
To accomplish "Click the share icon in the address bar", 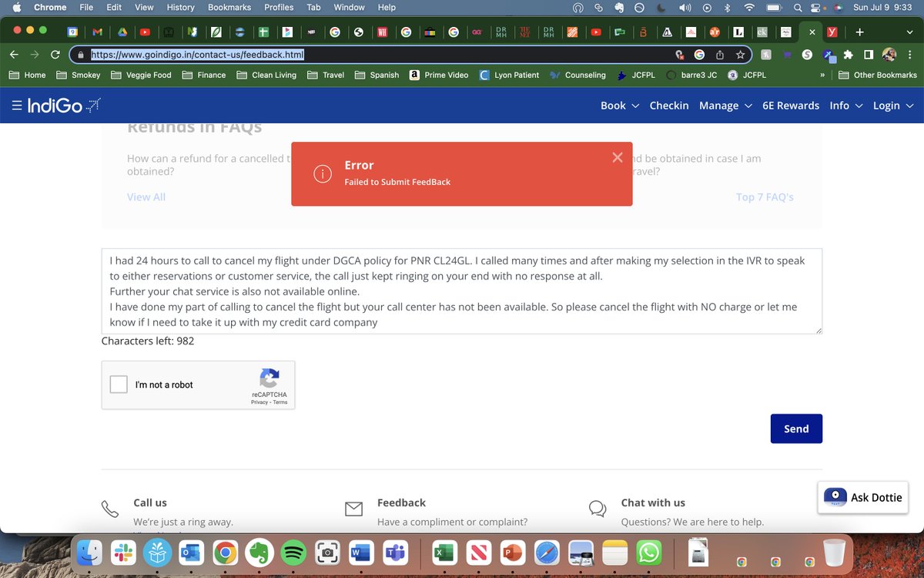I will click(x=720, y=55).
